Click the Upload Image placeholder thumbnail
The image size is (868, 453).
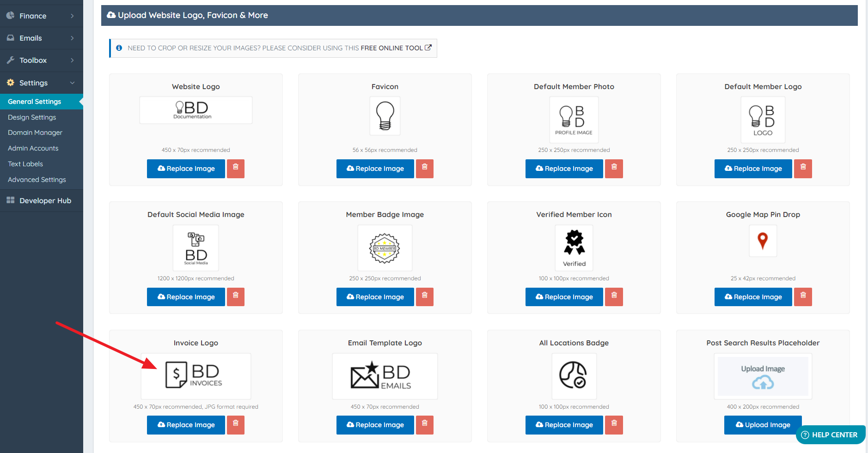coord(763,376)
